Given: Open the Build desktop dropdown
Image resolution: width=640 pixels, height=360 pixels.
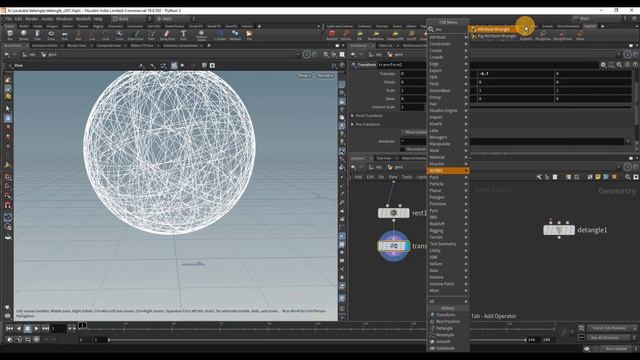Looking at the screenshot, I should click(128, 18).
